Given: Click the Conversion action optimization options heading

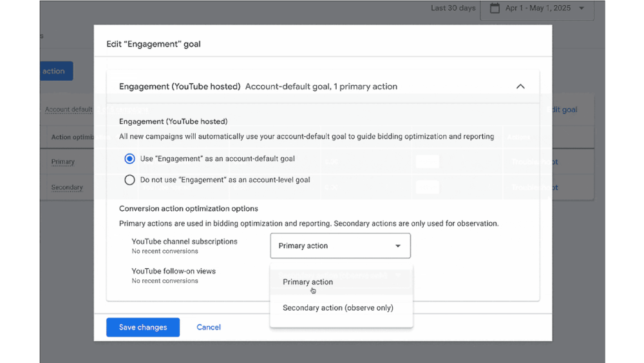Looking at the screenshot, I should 189,208.
